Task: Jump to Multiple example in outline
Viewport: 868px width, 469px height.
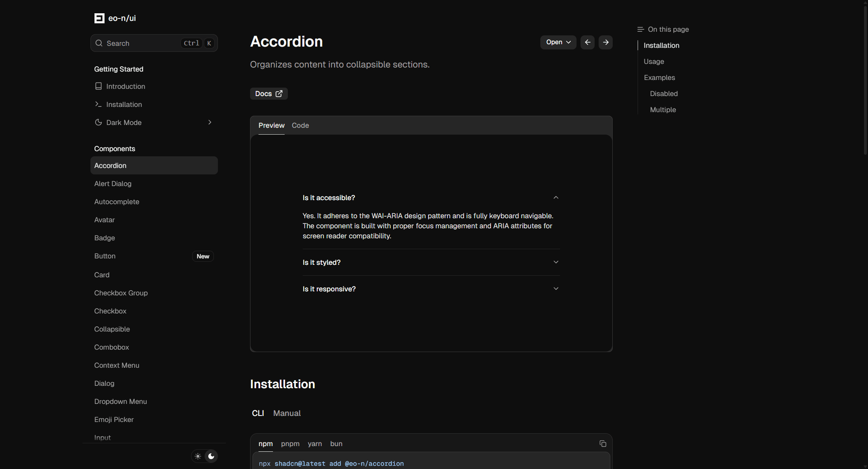Action: (663, 110)
